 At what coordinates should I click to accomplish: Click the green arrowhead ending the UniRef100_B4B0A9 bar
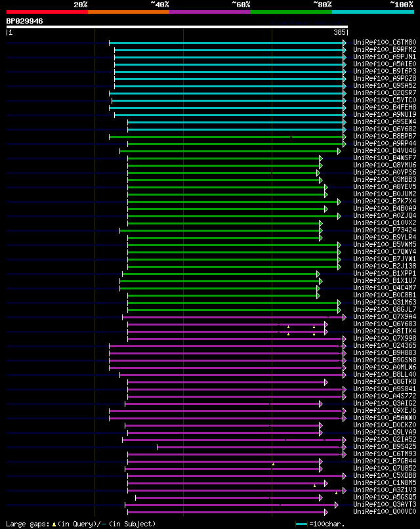(326, 209)
